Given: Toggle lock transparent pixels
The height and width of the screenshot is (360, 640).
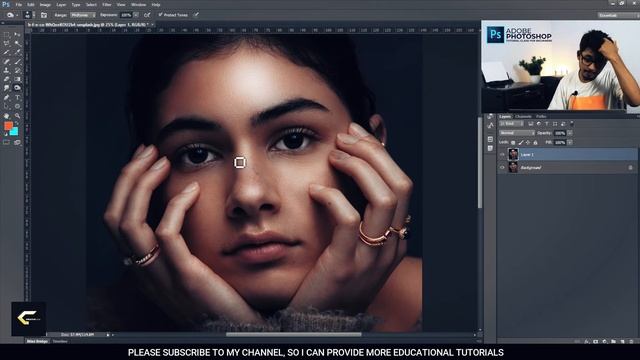Looking at the screenshot, I should tap(513, 142).
